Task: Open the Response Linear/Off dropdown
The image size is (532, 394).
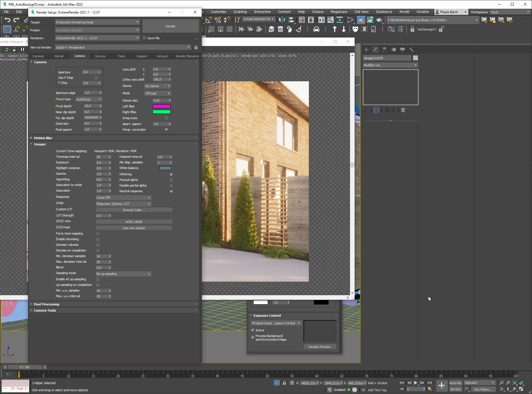Action: [x=124, y=198]
